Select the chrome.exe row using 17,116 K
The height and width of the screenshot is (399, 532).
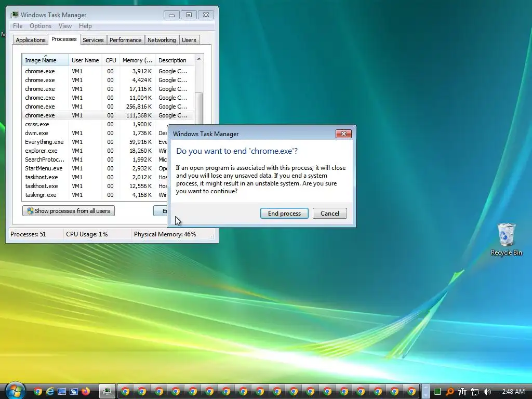108,89
